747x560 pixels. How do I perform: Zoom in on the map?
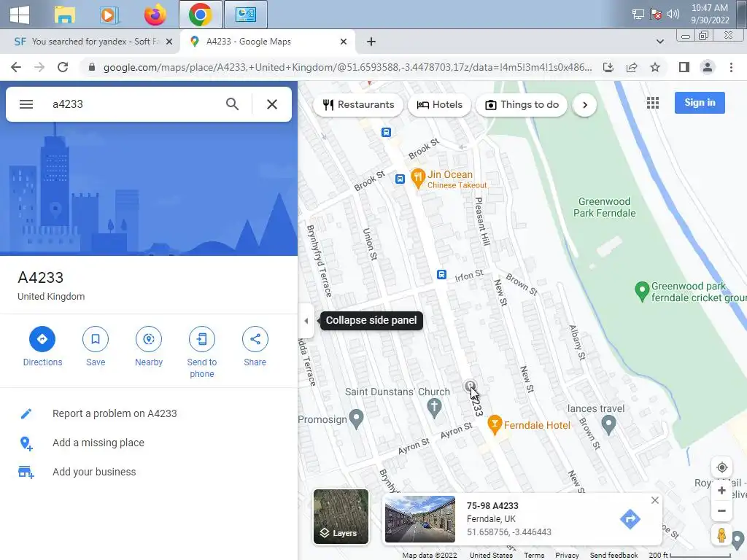coord(721,491)
